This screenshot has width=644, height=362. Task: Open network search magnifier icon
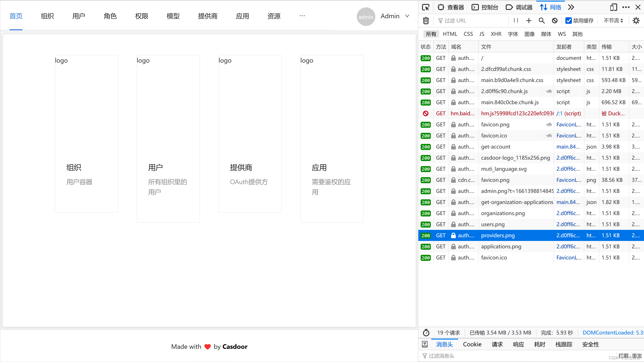click(x=542, y=21)
